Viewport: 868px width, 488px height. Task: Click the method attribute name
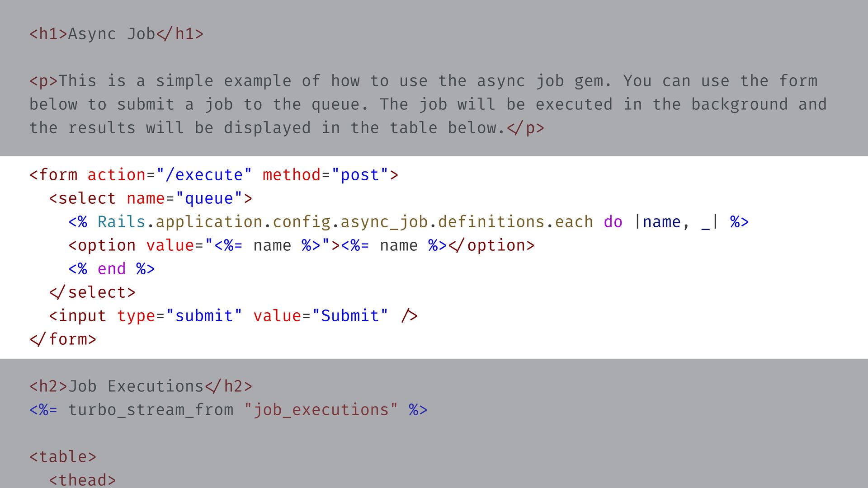click(x=292, y=175)
